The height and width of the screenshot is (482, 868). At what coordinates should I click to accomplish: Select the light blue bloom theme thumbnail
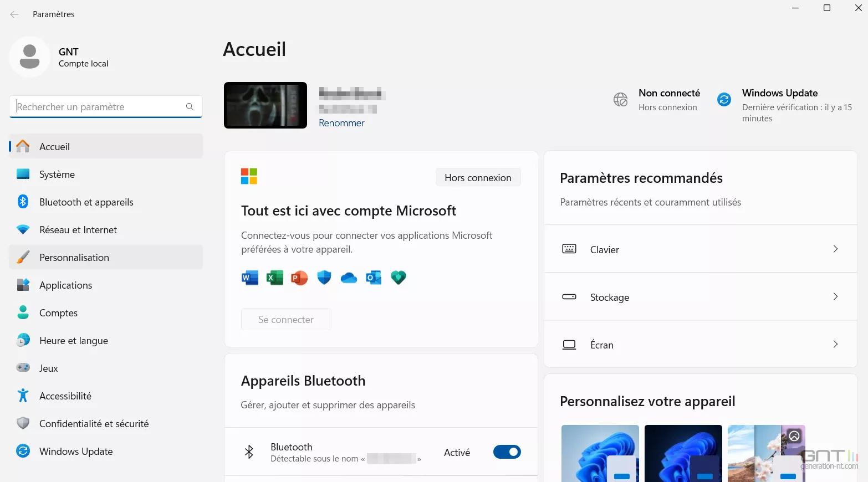coord(600,453)
